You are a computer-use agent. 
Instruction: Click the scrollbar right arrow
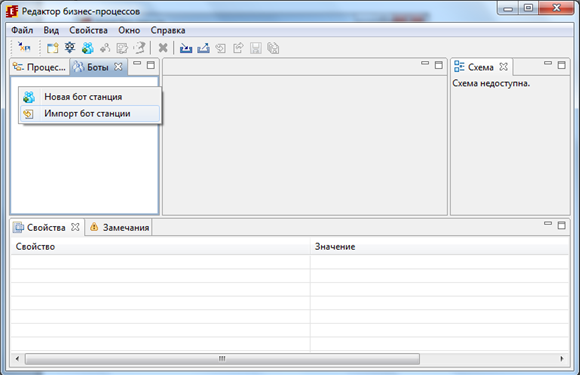click(x=562, y=358)
